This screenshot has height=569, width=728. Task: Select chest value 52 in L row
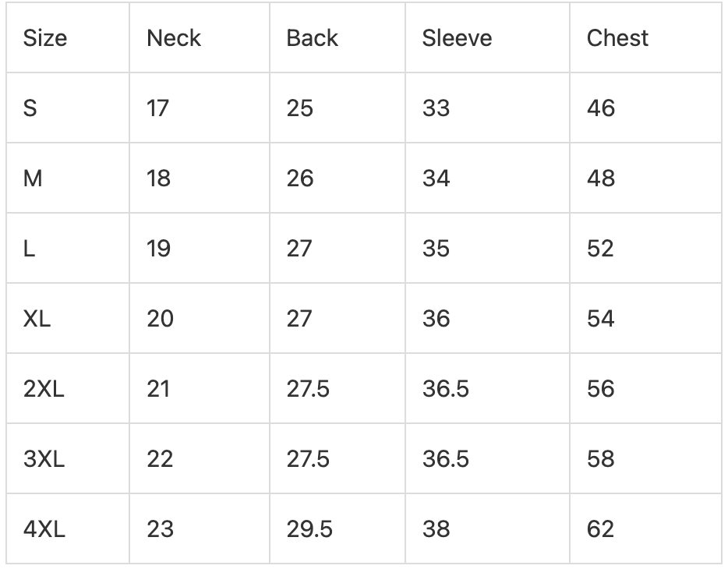coord(600,249)
